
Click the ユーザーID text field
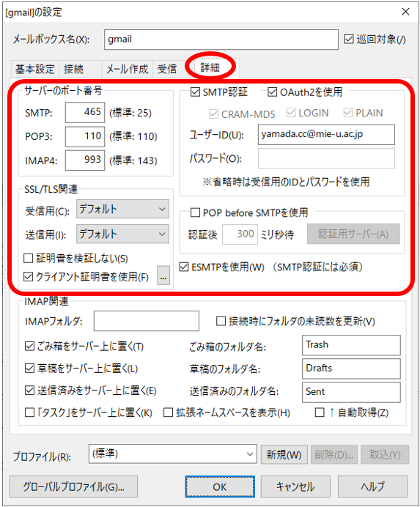click(326, 135)
